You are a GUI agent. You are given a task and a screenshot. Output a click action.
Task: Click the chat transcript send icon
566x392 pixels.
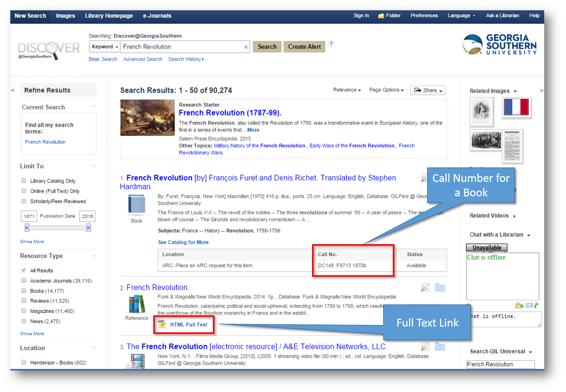520,305
